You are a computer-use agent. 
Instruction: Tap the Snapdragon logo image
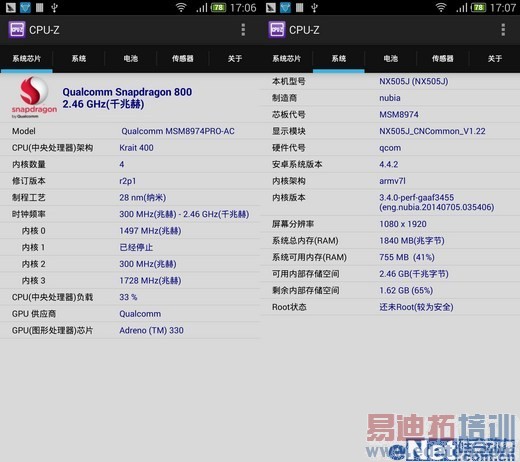coord(34,97)
